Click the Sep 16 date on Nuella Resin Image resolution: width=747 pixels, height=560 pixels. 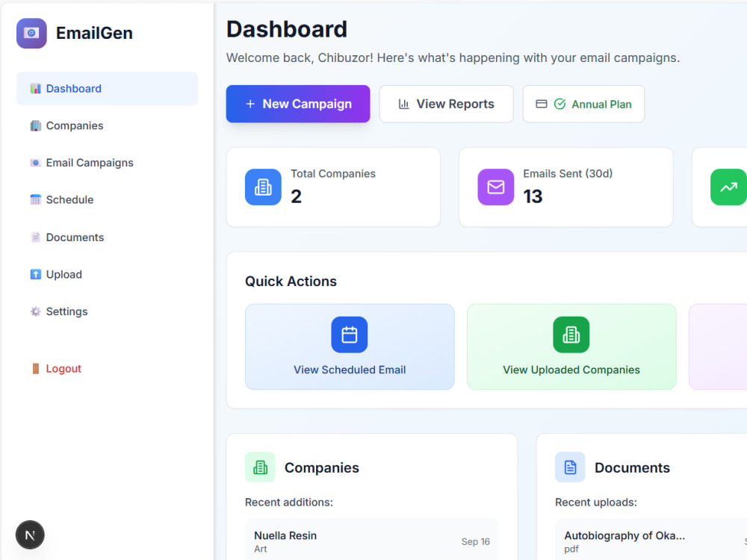click(x=475, y=541)
